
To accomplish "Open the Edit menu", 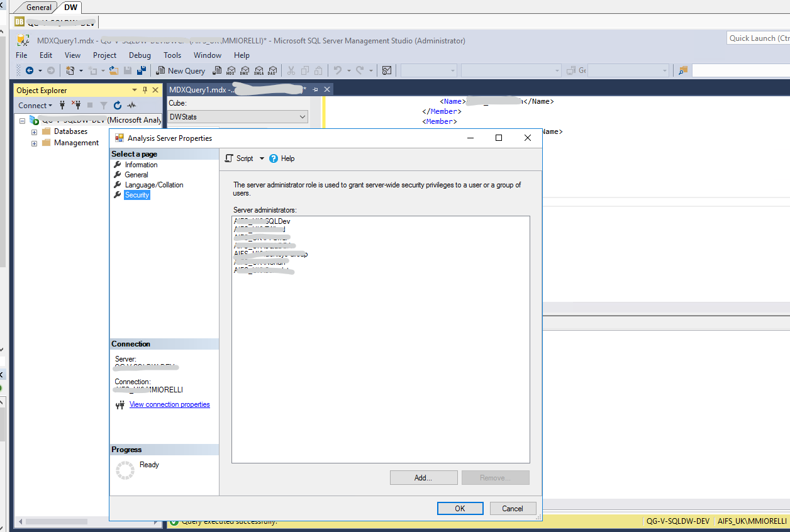I will [x=46, y=55].
